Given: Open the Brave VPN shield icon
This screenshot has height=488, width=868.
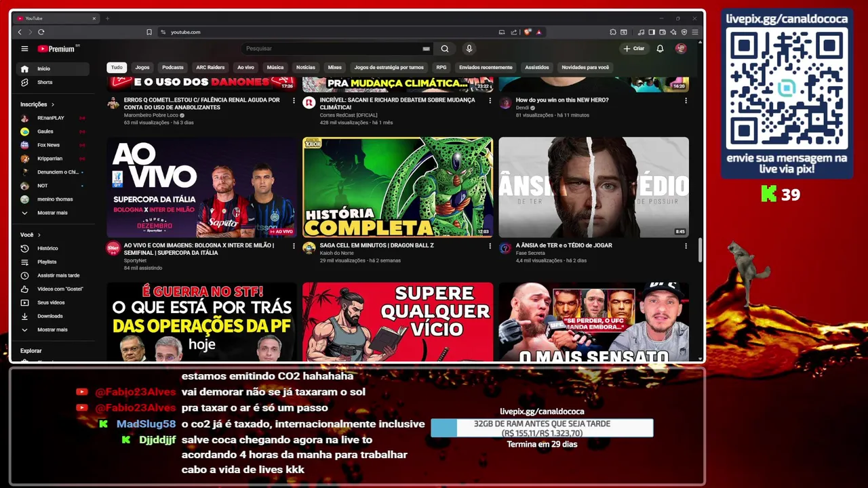Looking at the screenshot, I should click(684, 32).
